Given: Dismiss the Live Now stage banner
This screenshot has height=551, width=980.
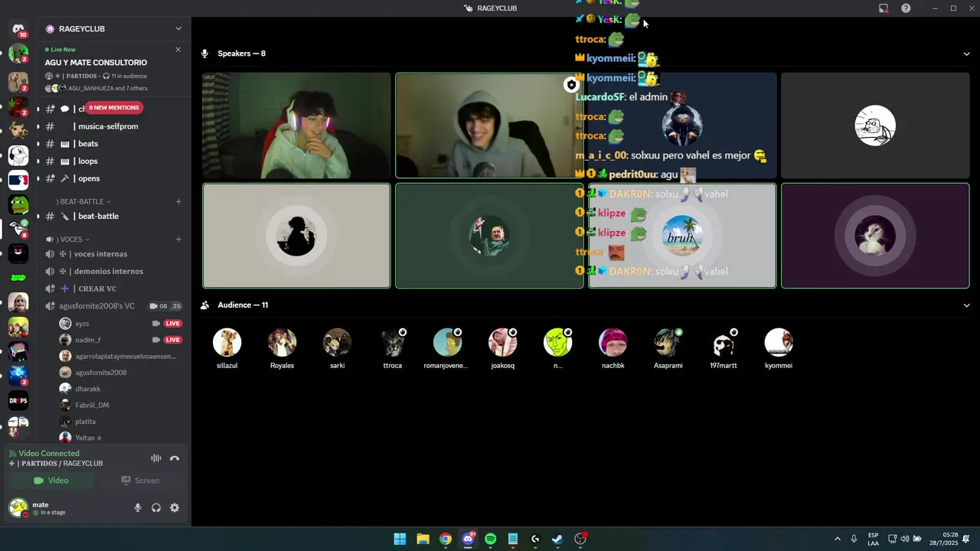Looking at the screenshot, I should click(178, 50).
